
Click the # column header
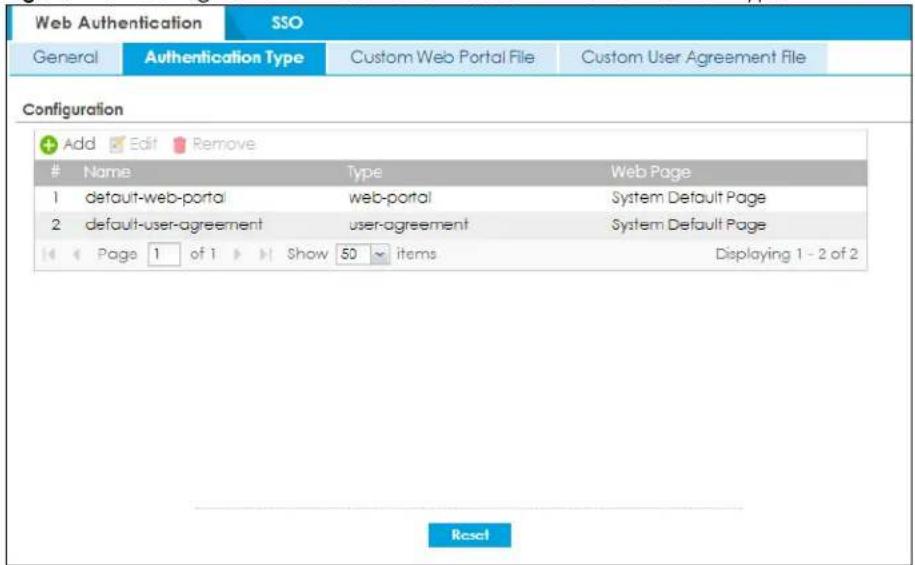click(55, 172)
